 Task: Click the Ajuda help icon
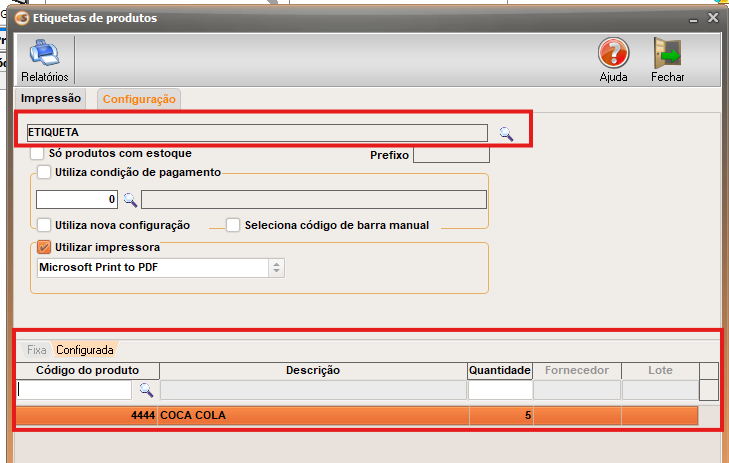(x=613, y=53)
